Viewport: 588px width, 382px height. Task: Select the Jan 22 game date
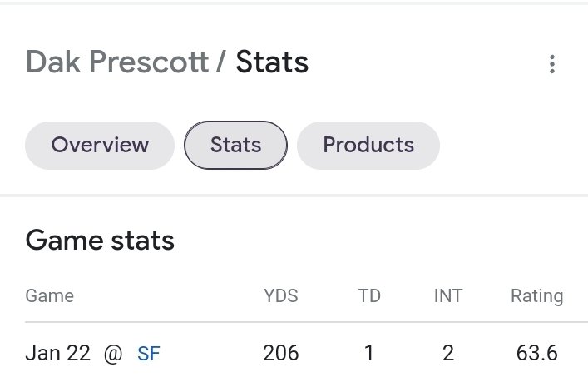click(57, 354)
